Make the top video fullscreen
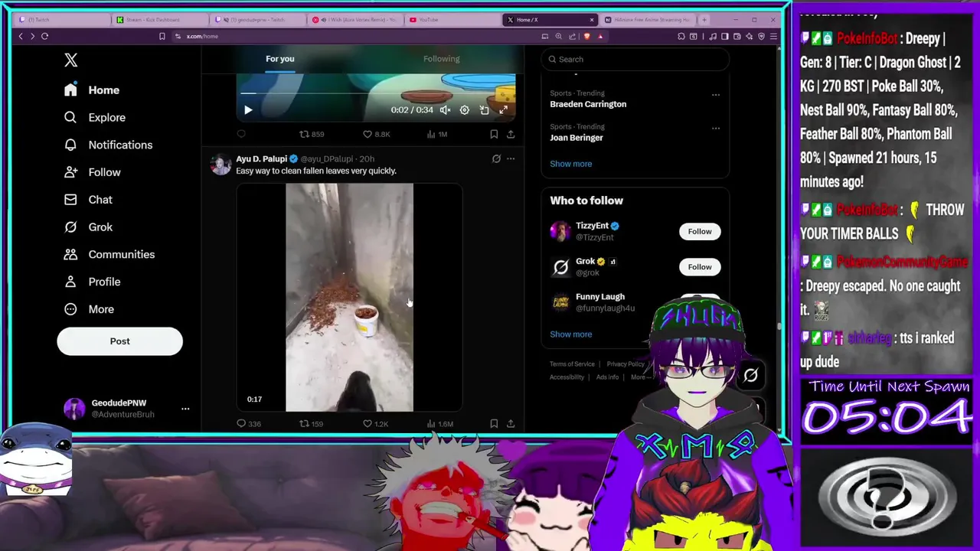Viewport: 980px width, 551px height. point(504,110)
